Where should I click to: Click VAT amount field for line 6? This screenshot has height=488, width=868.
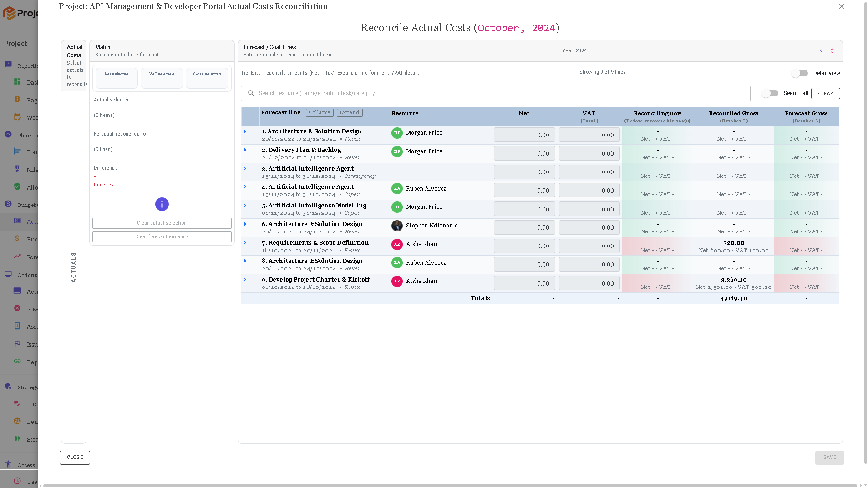(x=589, y=227)
